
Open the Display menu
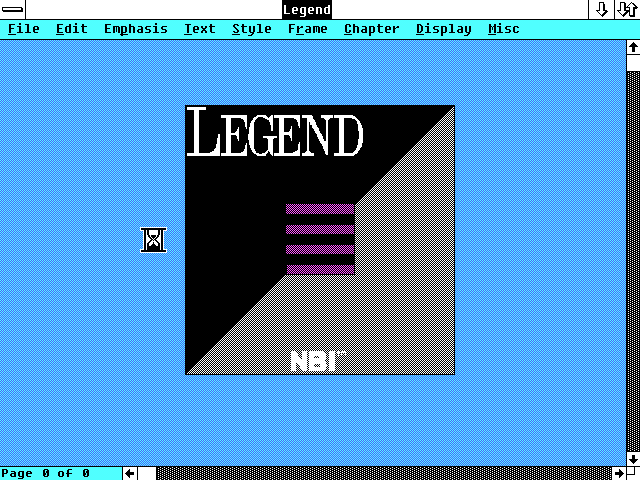[x=444, y=29]
